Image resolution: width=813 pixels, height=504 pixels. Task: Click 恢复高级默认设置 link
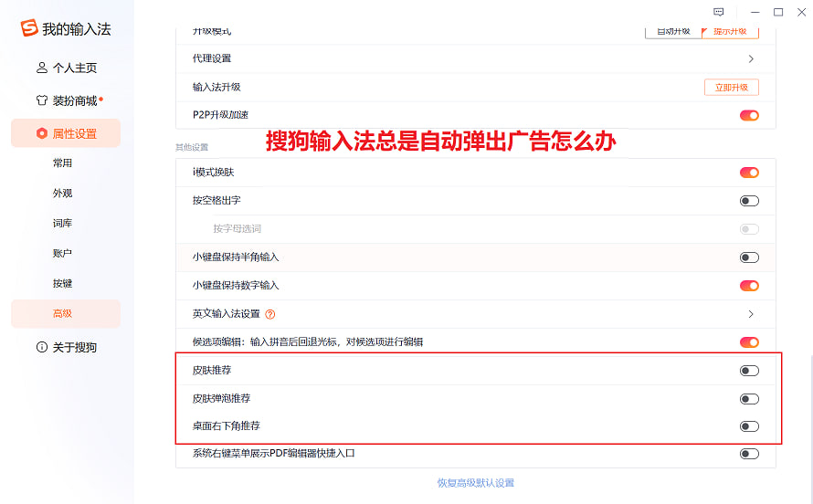[x=475, y=483]
